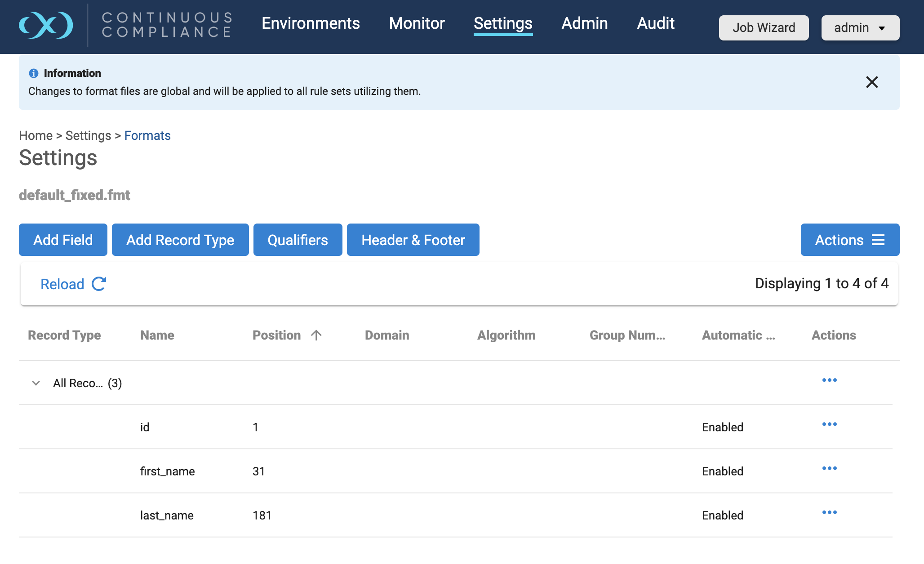Open three-dot actions for first_name field
This screenshot has width=924, height=564.
point(829,468)
